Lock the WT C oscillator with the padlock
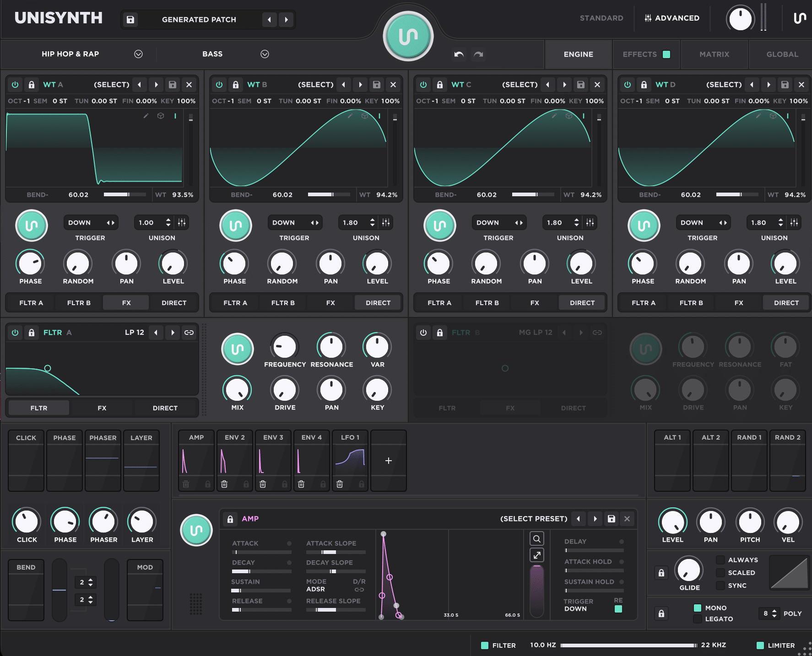The image size is (812, 656). (439, 85)
